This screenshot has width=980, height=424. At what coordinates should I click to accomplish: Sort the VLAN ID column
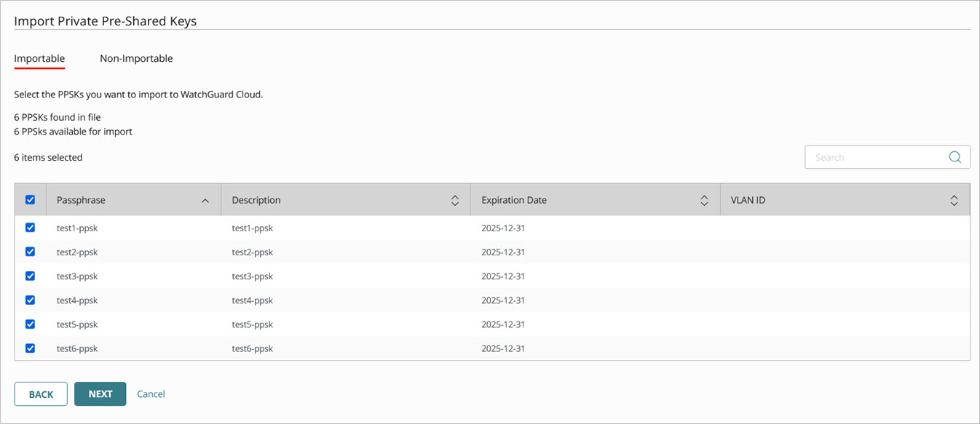tap(954, 201)
